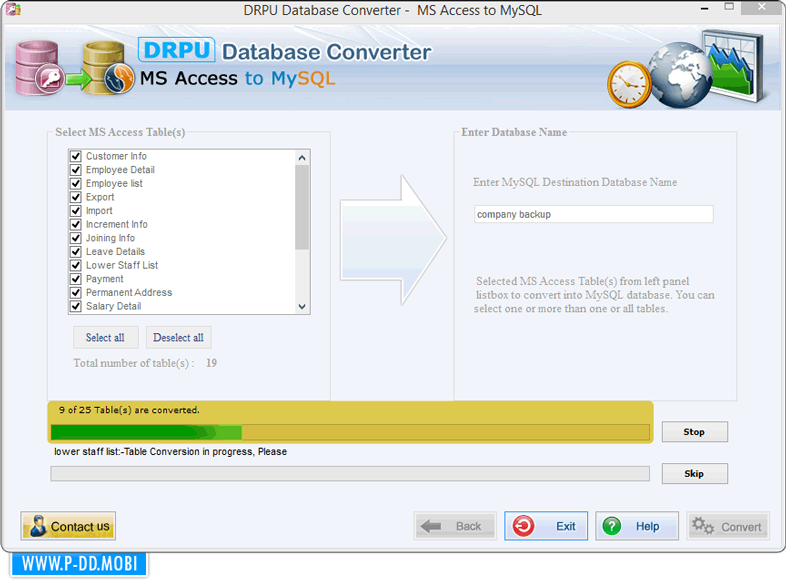Uncheck the Increment Info checkbox
The height and width of the screenshot is (580, 786).
76,224
